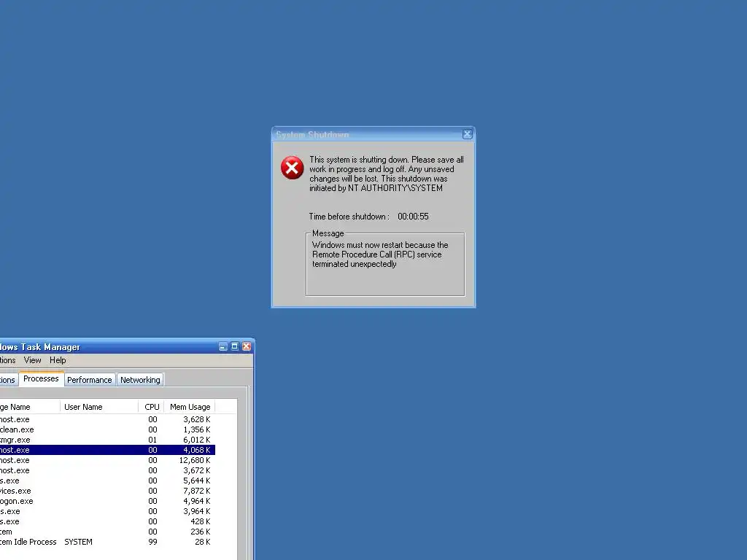747x560 pixels.
Task: Click the RPC service message text
Action: coord(380,254)
